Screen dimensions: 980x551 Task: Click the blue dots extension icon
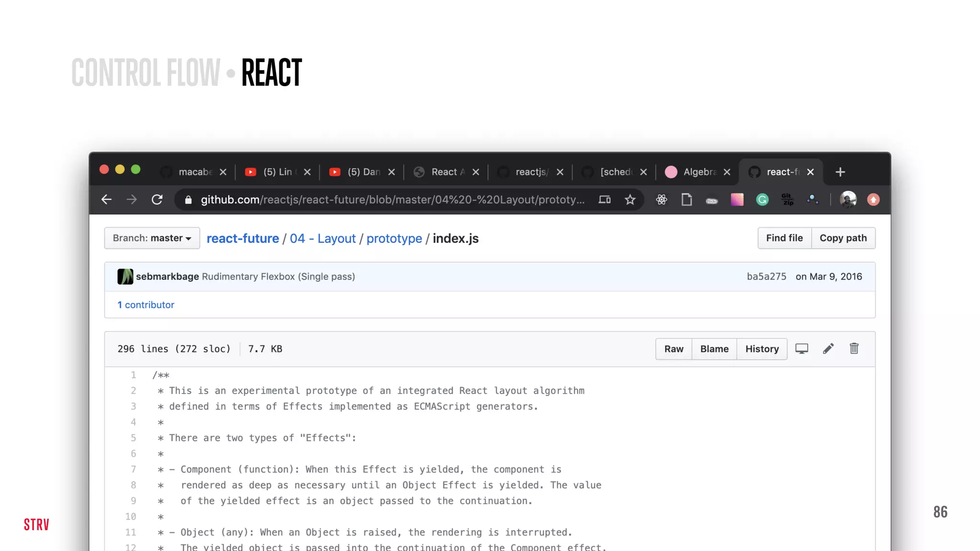[x=813, y=199]
